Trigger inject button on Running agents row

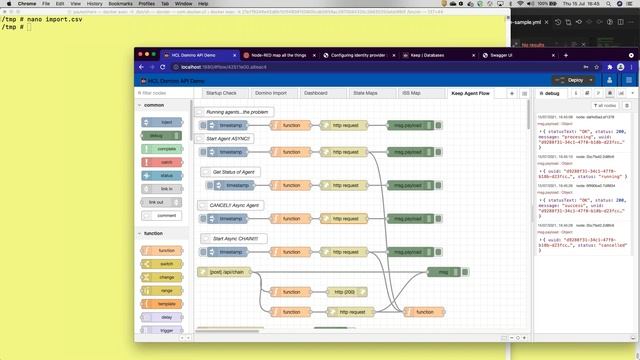pyautogui.click(x=203, y=125)
